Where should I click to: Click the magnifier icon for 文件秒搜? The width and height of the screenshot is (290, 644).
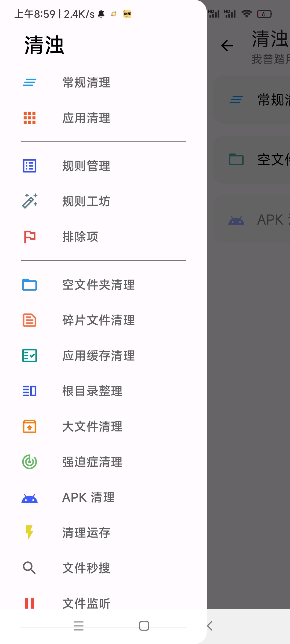click(29, 568)
